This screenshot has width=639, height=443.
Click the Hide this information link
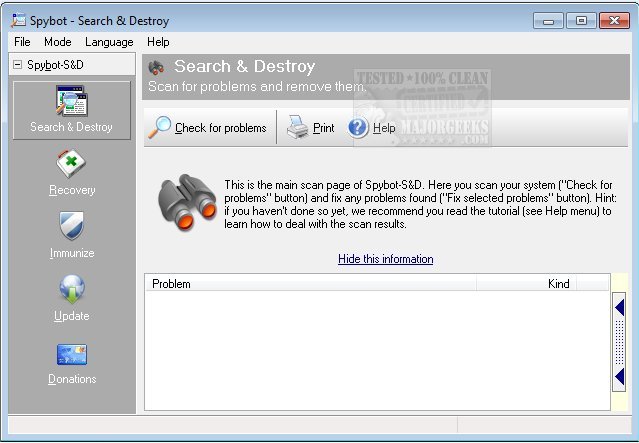pyautogui.click(x=386, y=259)
